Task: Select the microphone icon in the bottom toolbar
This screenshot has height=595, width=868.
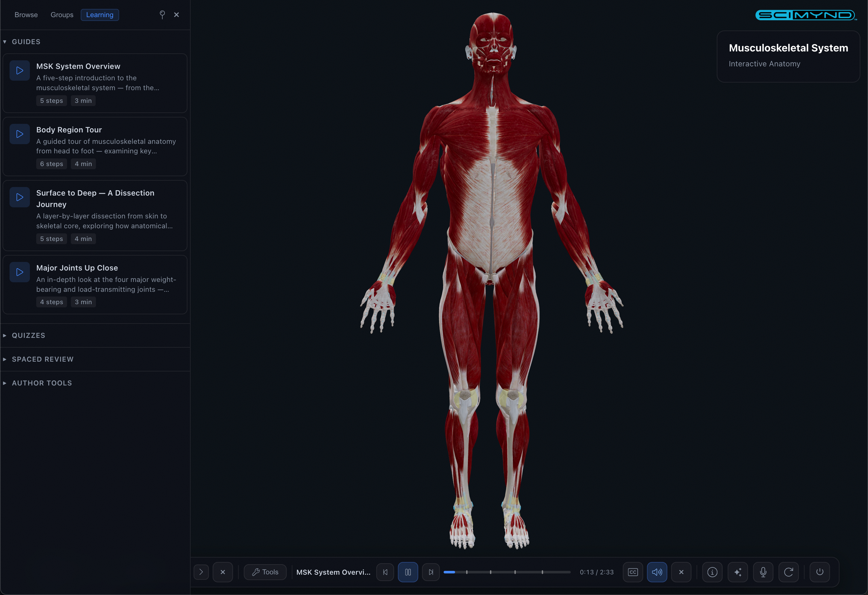Action: tap(763, 572)
